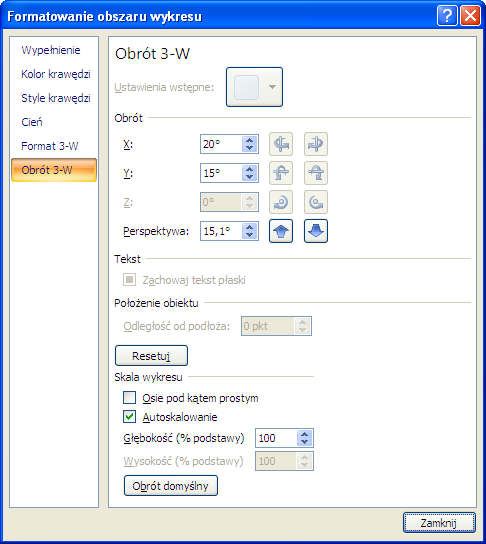Toggle Zachowaj tekst płaski checkbox
The height and width of the screenshot is (544, 486).
pos(129,280)
